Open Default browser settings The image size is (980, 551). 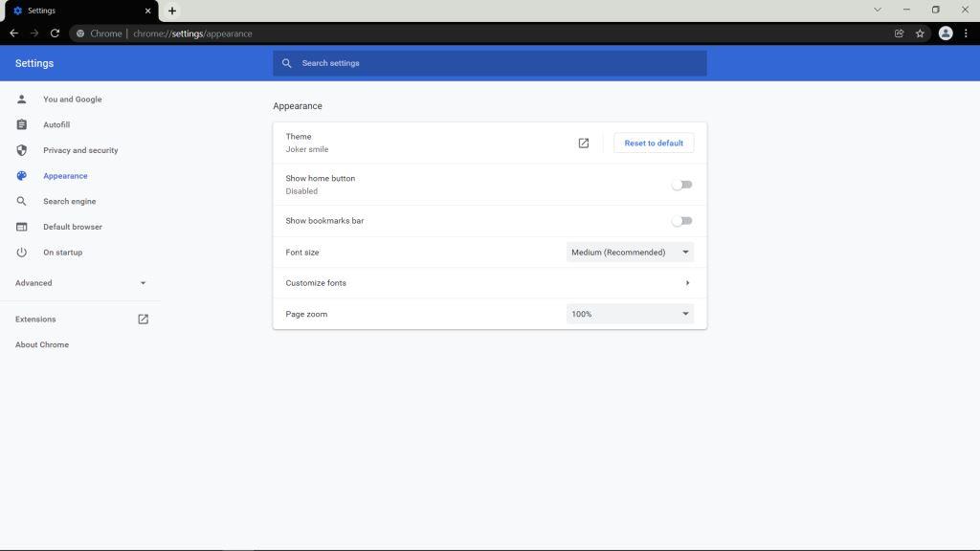point(73,227)
